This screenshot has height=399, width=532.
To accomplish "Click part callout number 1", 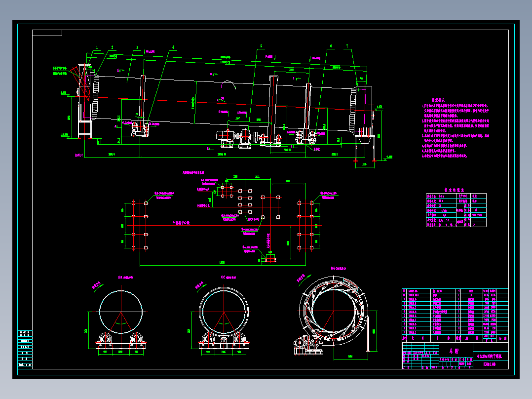I will (x=97, y=47).
